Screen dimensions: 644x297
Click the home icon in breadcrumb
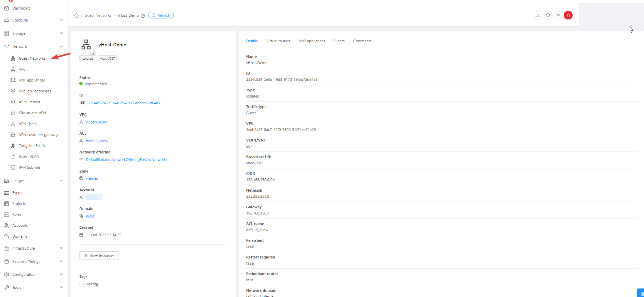click(x=76, y=16)
